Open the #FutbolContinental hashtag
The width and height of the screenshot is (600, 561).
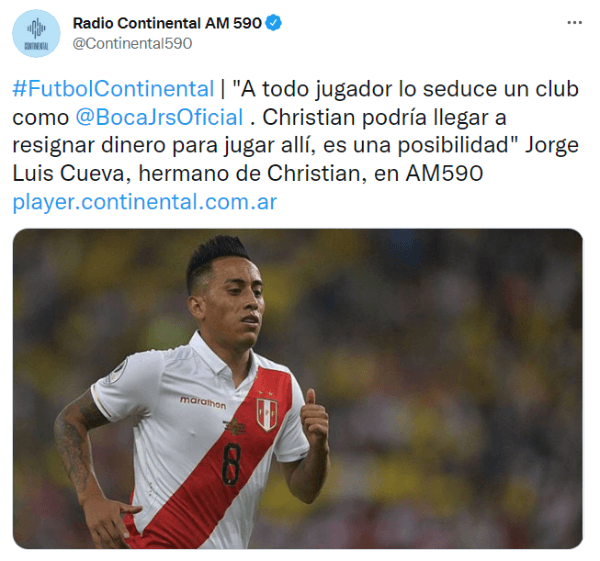tap(113, 89)
